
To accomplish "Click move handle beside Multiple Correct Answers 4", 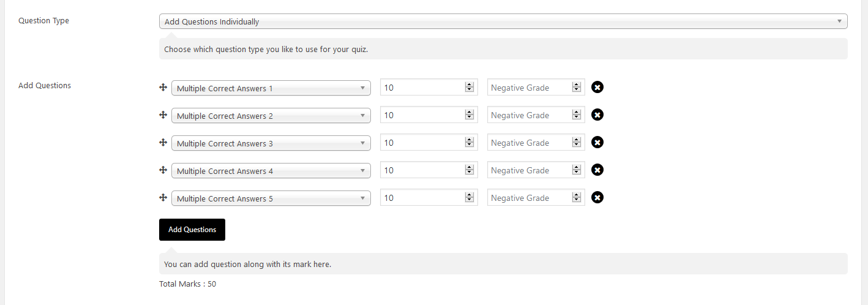I will coord(163,170).
